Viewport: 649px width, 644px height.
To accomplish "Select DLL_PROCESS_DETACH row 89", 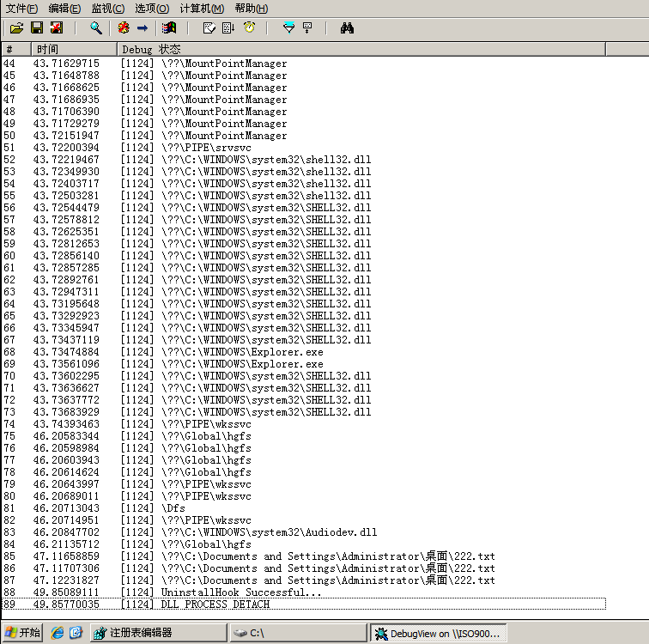I will (x=304, y=604).
